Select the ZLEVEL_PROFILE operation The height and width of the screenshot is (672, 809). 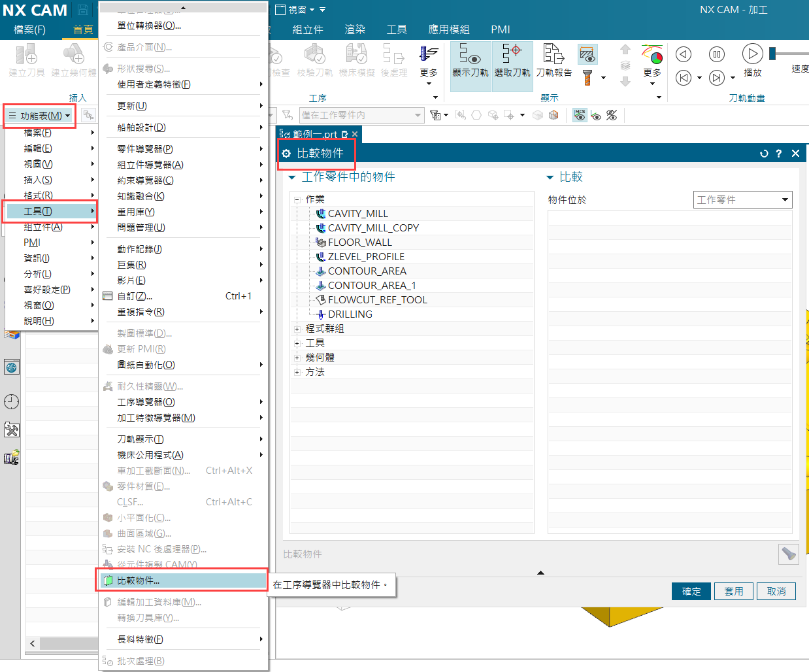(366, 257)
